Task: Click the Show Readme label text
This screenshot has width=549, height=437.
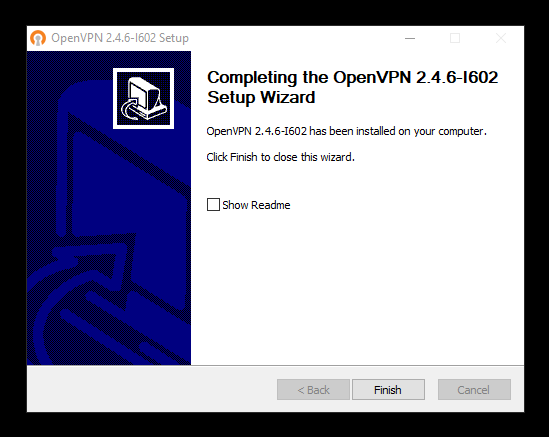Action: (256, 205)
